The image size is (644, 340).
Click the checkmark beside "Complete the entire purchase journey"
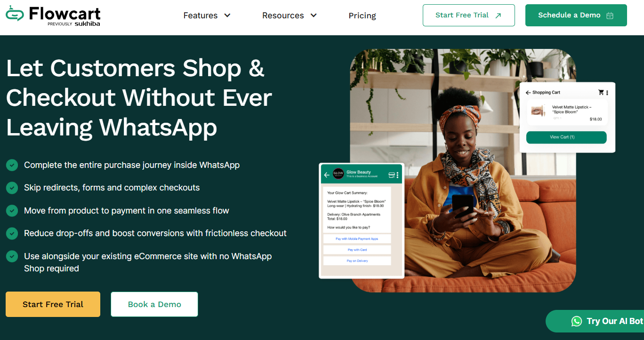tap(12, 165)
